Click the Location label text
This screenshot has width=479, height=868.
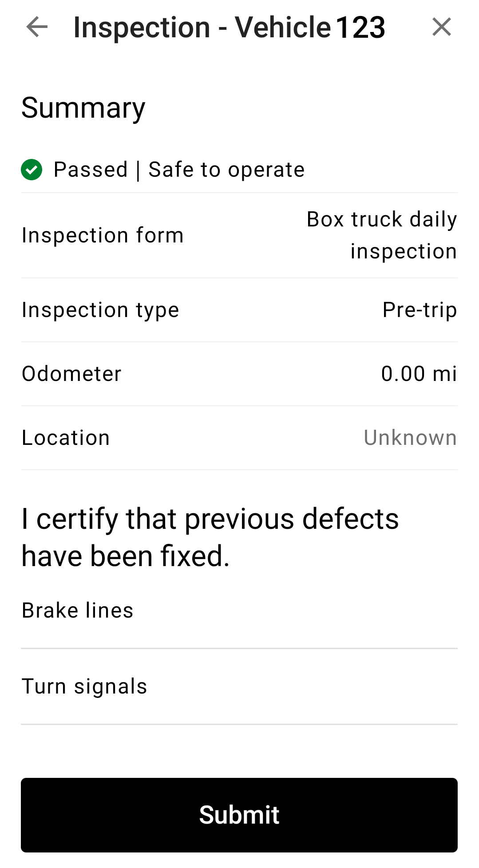[66, 438]
